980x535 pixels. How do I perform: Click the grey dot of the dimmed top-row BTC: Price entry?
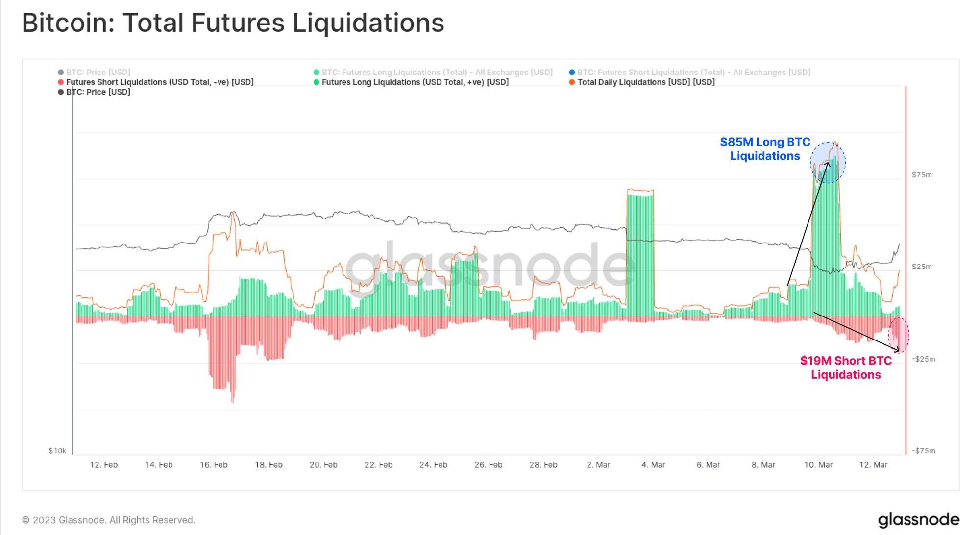pyautogui.click(x=61, y=73)
